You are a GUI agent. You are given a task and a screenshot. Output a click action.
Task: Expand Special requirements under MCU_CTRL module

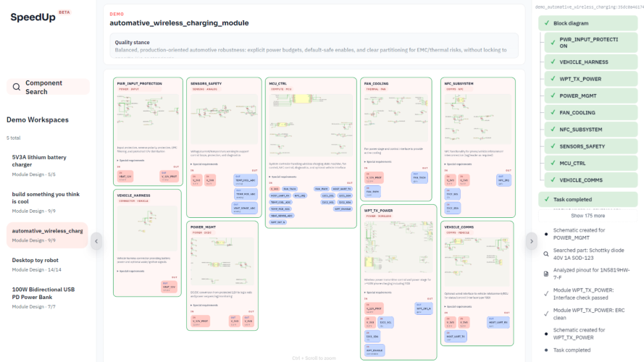pos(285,175)
